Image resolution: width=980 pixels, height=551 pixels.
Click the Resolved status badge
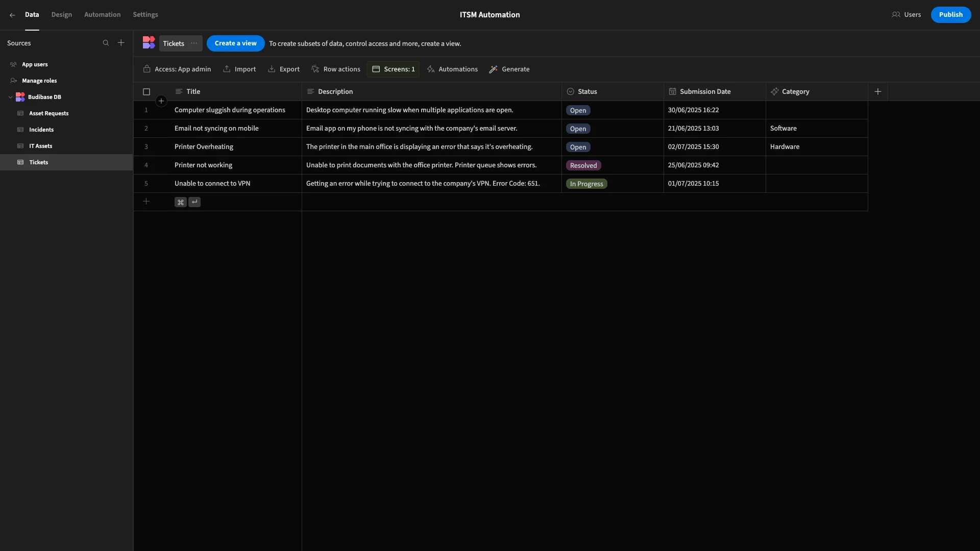click(583, 166)
